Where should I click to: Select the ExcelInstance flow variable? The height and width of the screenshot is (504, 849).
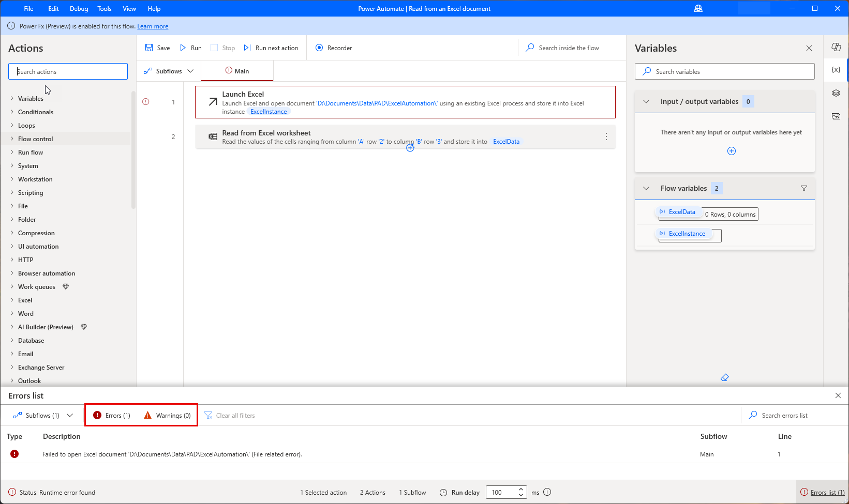(x=683, y=234)
